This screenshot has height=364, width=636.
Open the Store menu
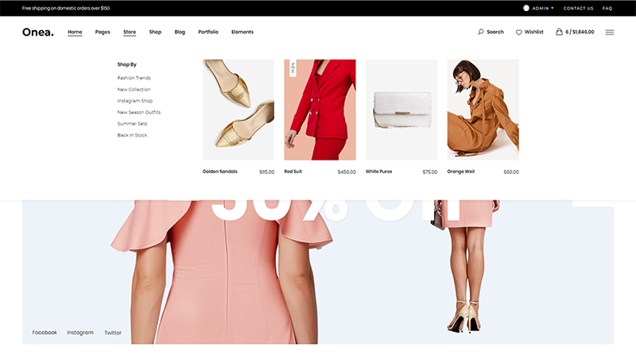pyautogui.click(x=130, y=32)
